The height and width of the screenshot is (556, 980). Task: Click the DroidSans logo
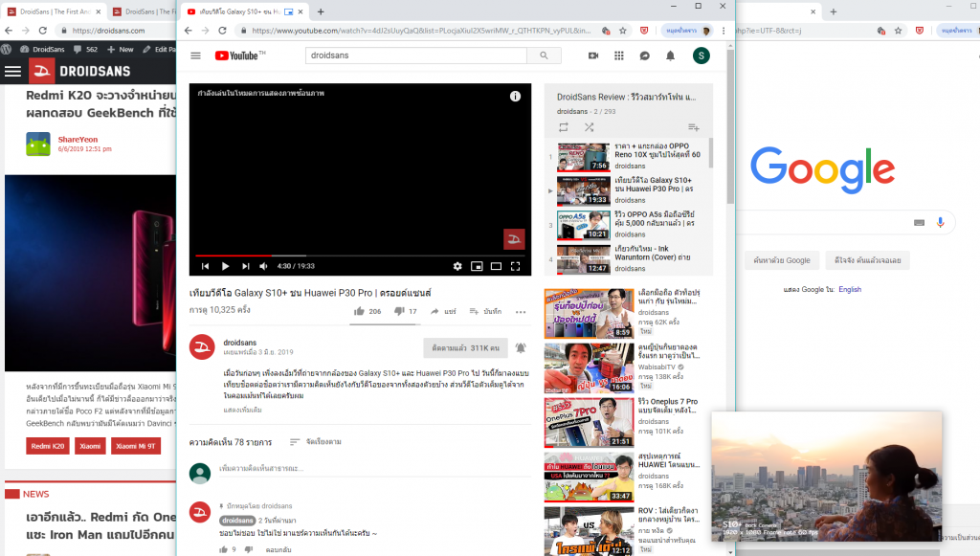point(80,71)
